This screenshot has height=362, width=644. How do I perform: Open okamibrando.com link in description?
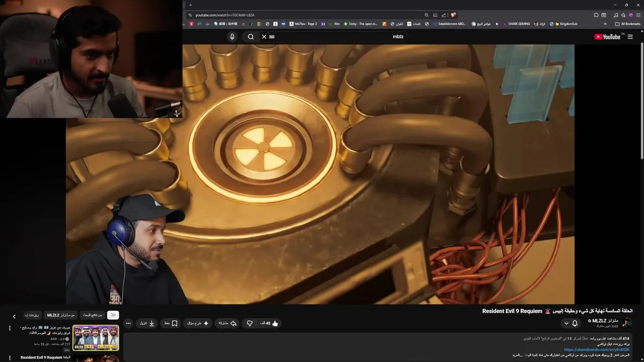597,349
